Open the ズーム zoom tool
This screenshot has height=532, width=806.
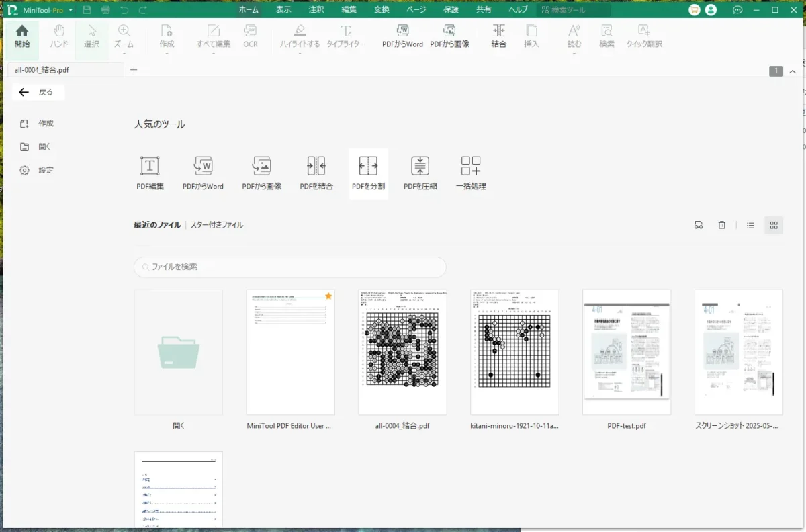[124, 37]
